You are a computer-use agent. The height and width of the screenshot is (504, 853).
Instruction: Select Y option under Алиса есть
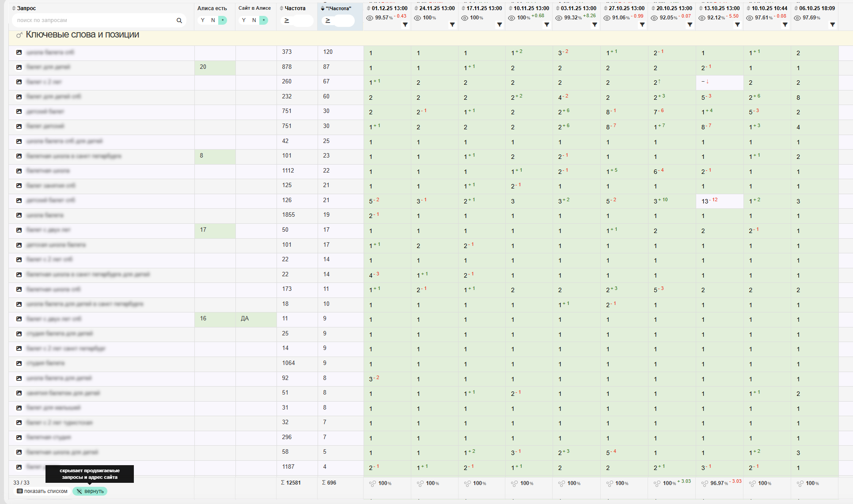(x=202, y=20)
